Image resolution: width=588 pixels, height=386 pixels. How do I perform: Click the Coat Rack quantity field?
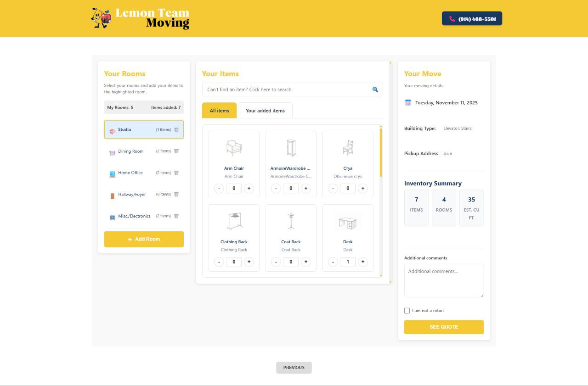pos(291,262)
